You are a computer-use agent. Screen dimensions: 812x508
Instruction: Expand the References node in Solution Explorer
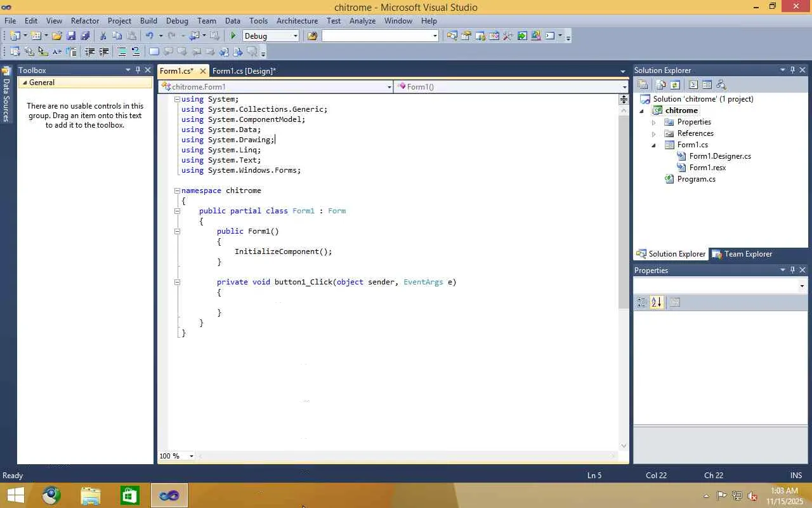click(653, 133)
